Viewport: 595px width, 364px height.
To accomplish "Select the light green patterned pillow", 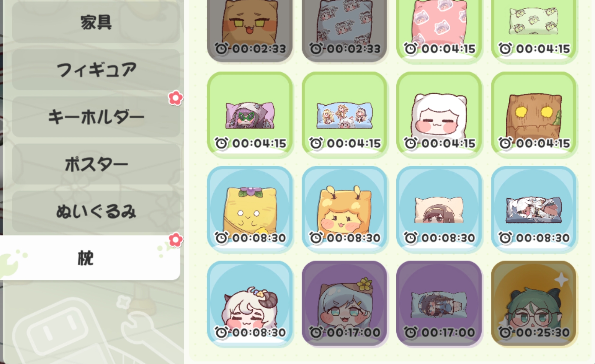I will pyautogui.click(x=534, y=30).
